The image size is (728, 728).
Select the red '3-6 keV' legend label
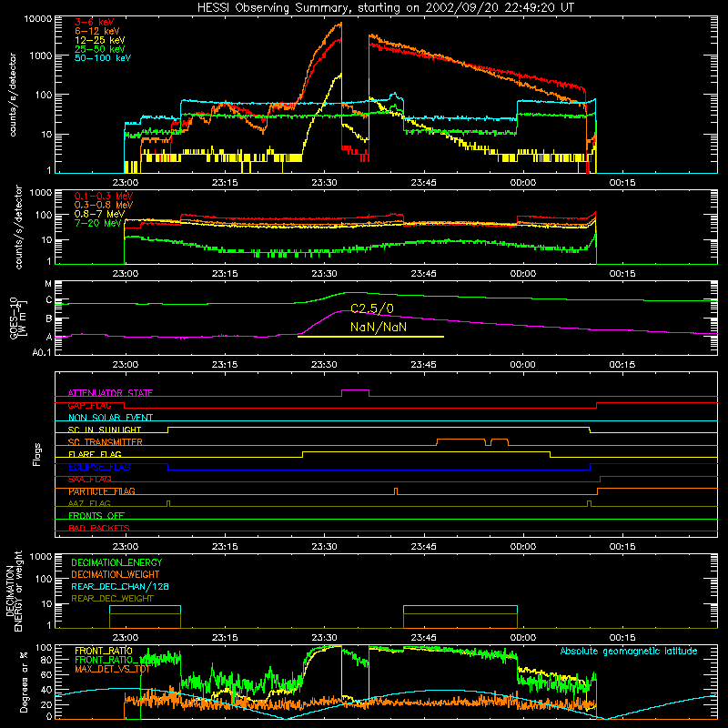pyautogui.click(x=95, y=22)
